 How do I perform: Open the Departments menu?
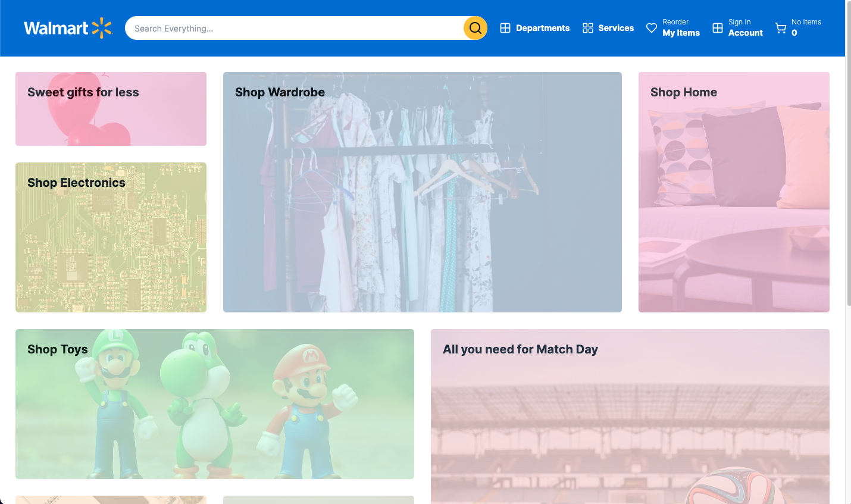535,28
